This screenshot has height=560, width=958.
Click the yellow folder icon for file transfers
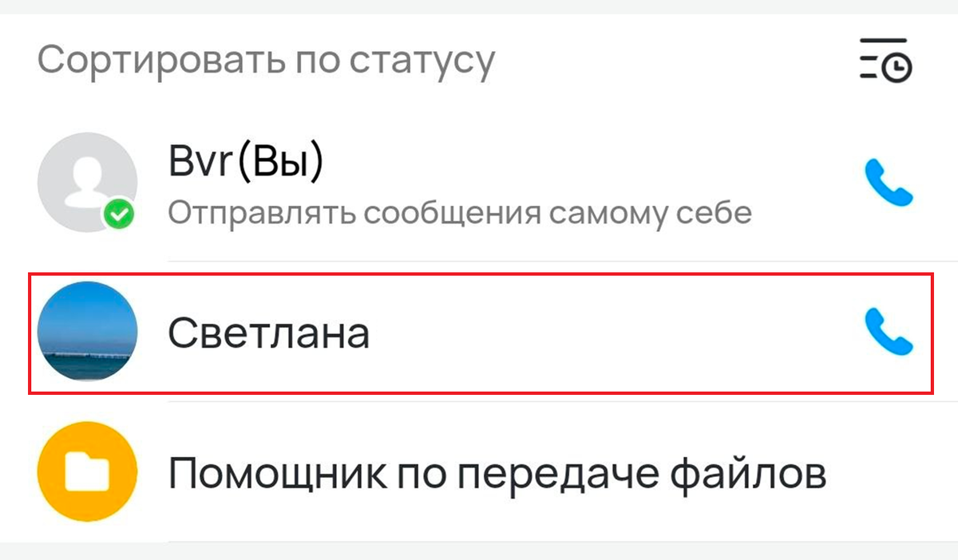coord(88,471)
